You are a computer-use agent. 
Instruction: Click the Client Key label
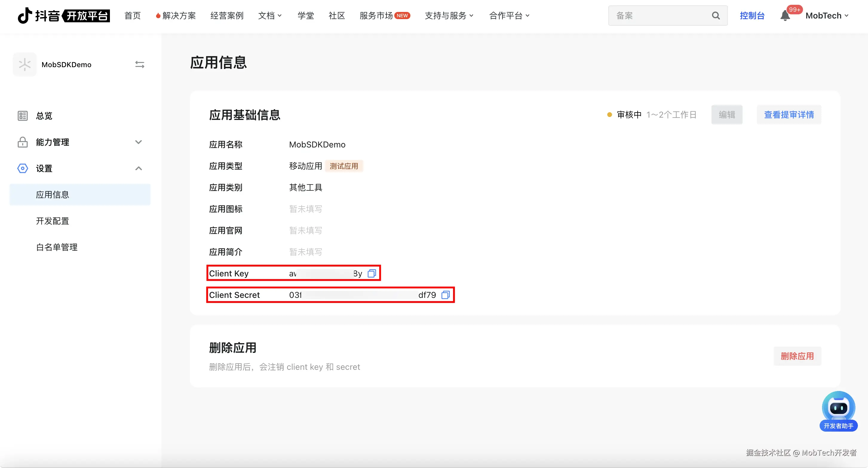[229, 273]
